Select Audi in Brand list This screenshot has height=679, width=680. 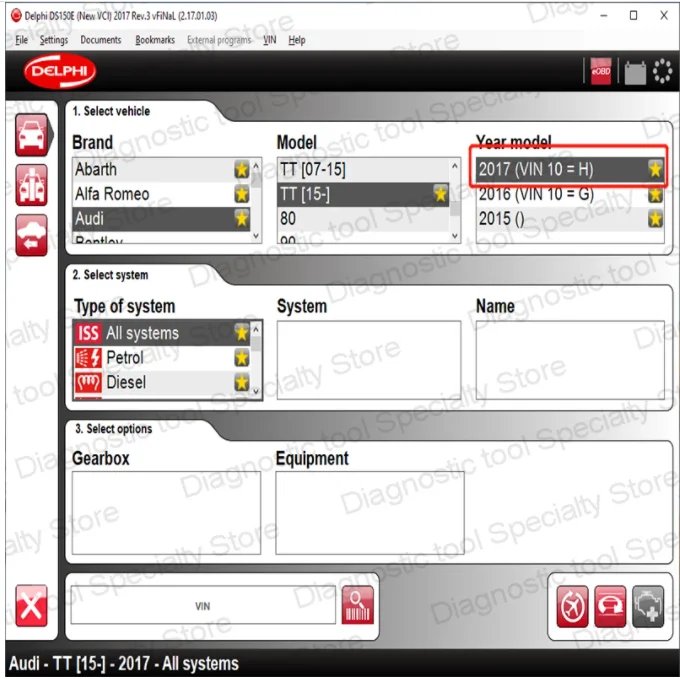[161, 218]
